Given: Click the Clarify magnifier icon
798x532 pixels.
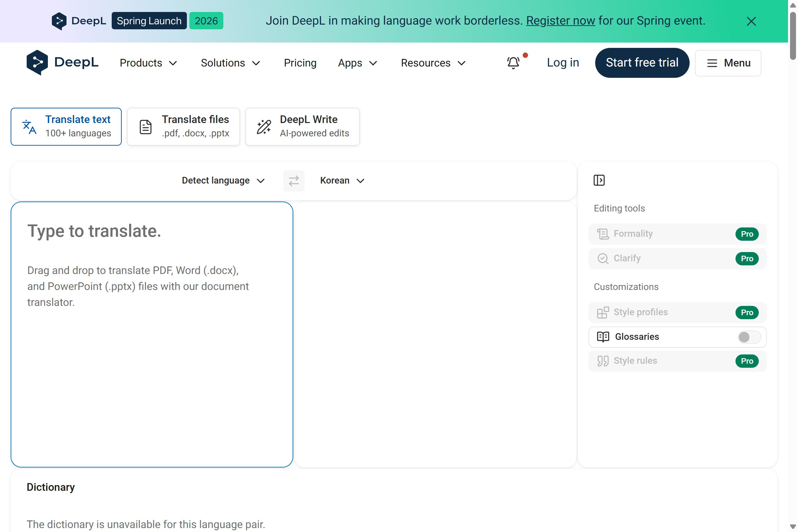Looking at the screenshot, I should click(602, 259).
